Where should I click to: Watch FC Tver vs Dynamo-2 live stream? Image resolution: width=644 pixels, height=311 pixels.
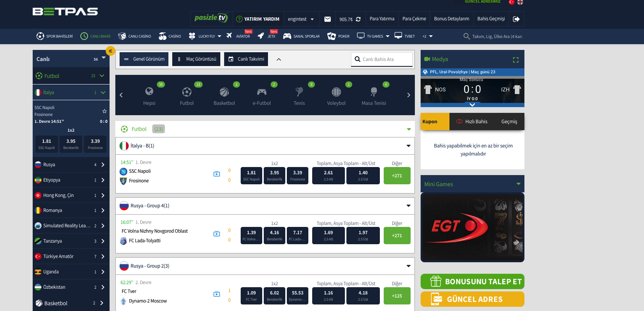(217, 294)
